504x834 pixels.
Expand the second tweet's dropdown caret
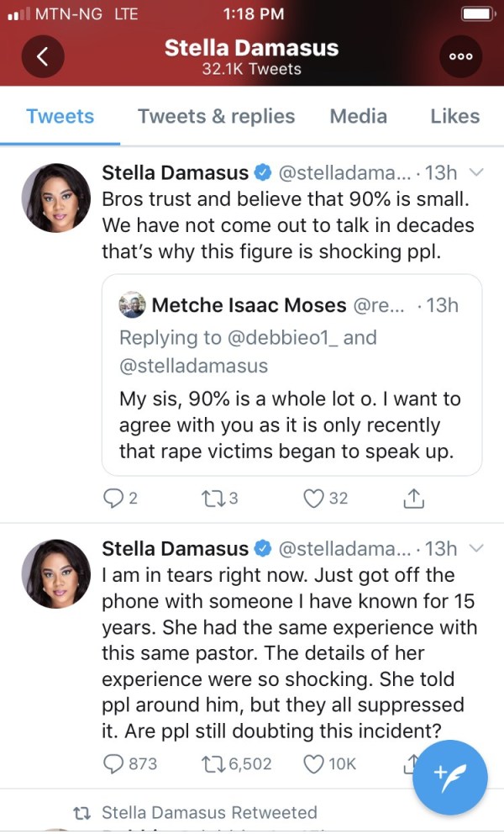pos(475,549)
